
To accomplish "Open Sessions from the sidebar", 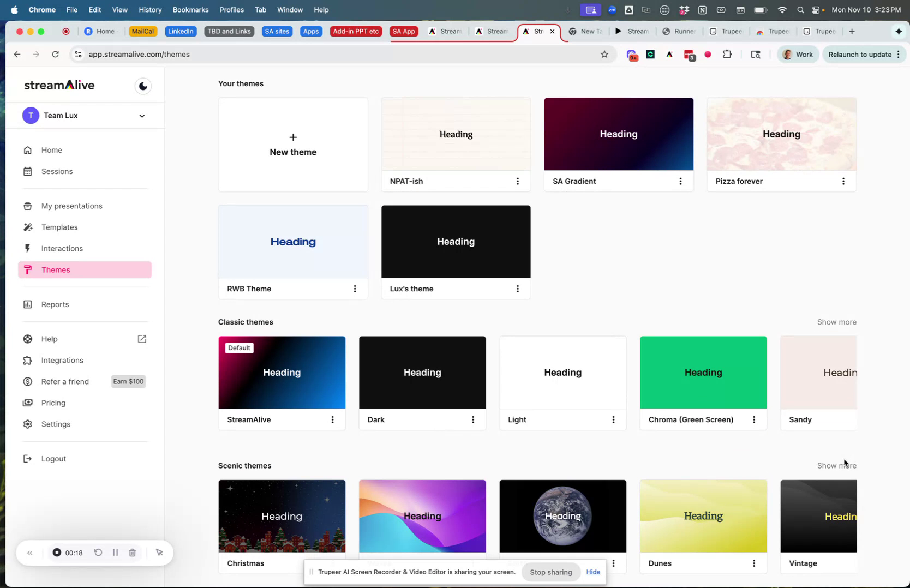I will tap(57, 171).
